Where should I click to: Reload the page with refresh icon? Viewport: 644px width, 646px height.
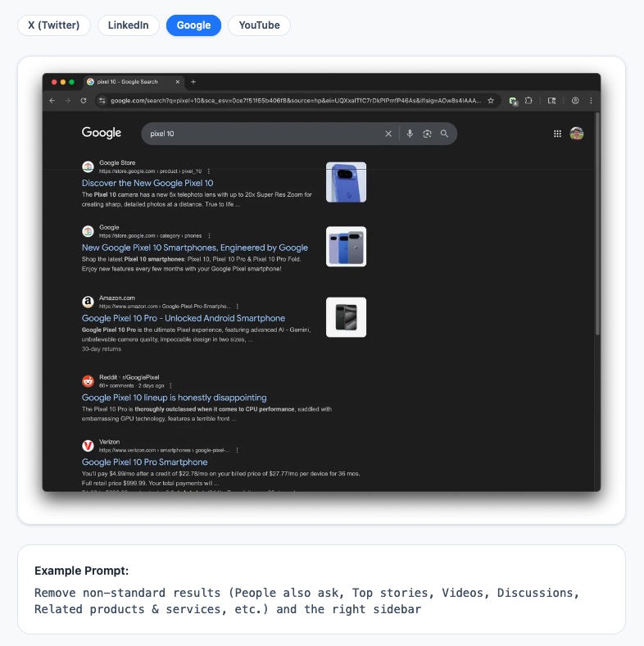(84, 101)
